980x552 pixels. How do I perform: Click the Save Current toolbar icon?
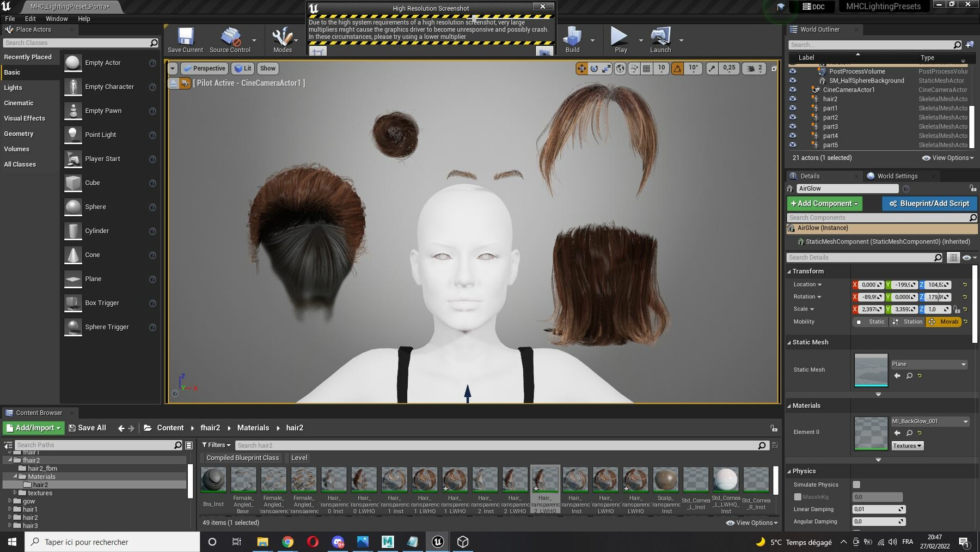tap(185, 37)
